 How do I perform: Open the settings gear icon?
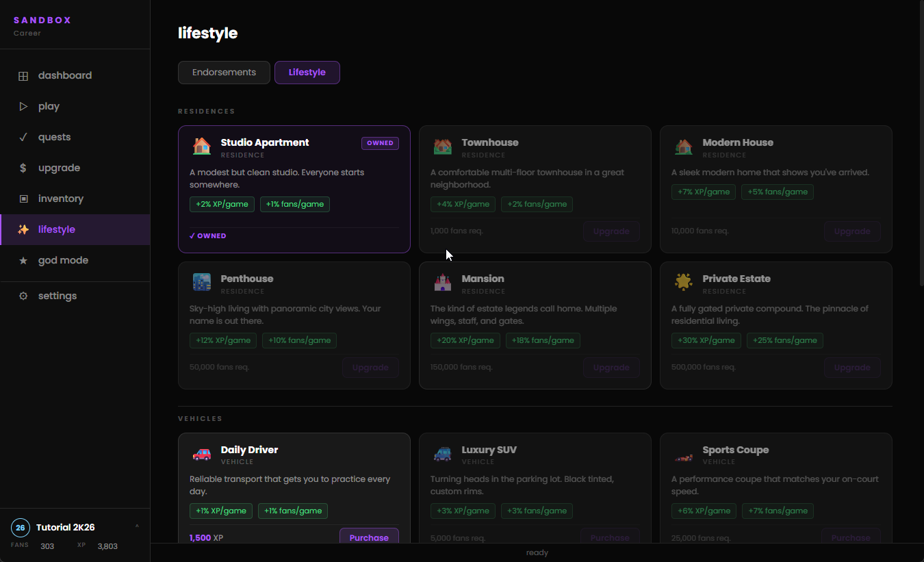click(23, 296)
